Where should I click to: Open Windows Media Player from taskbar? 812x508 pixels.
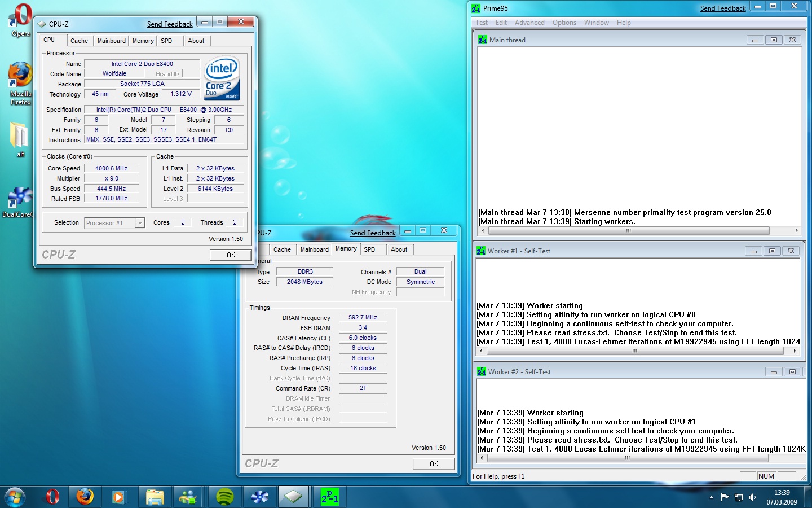tap(118, 497)
